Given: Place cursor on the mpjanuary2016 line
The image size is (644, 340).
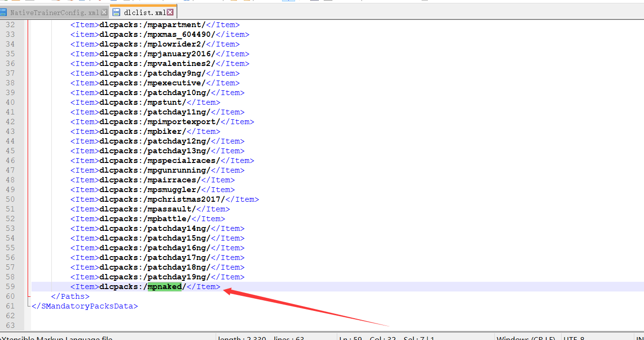Looking at the screenshot, I should [160, 54].
